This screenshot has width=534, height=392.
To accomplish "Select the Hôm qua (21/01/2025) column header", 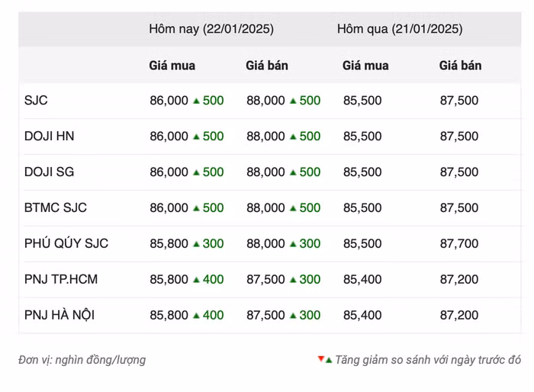I will pos(400,30).
